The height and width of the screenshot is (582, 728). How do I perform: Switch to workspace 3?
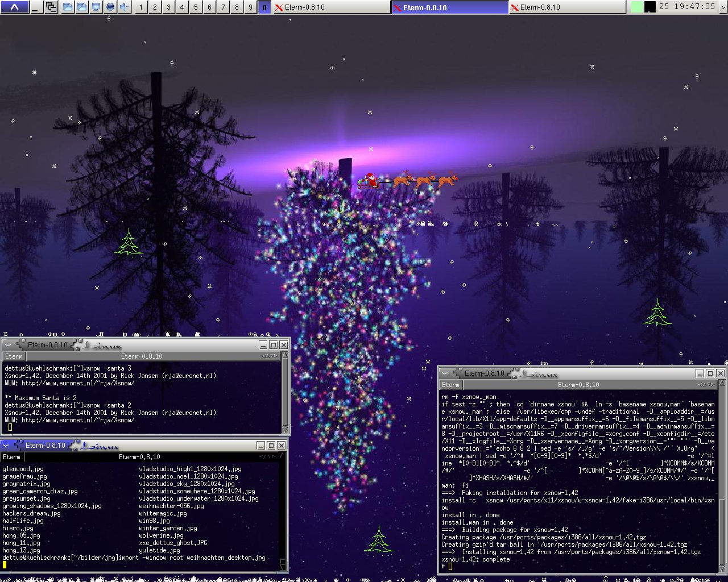[168, 7]
